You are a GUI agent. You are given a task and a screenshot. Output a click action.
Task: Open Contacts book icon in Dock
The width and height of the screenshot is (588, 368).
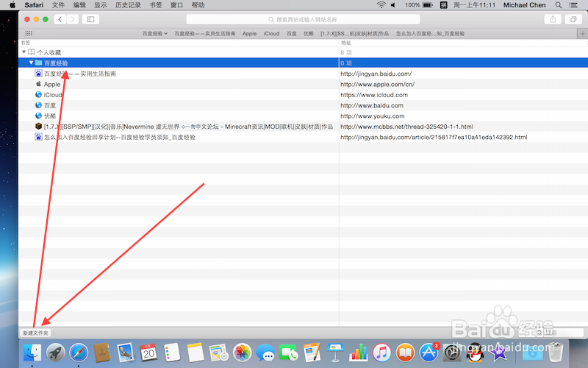(x=102, y=353)
